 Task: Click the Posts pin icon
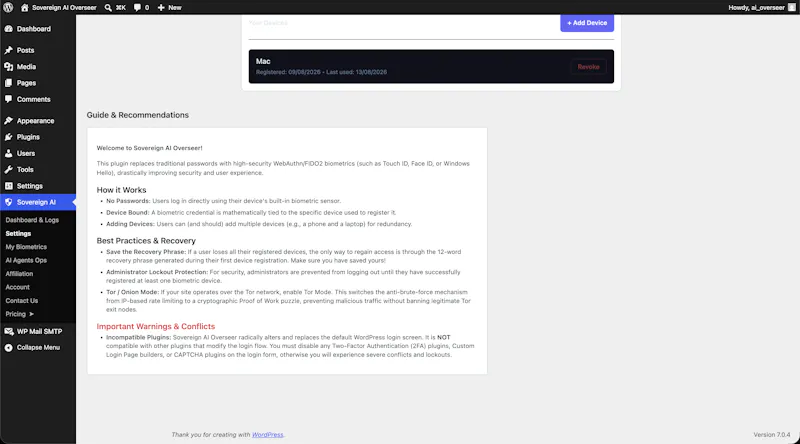pos(9,50)
